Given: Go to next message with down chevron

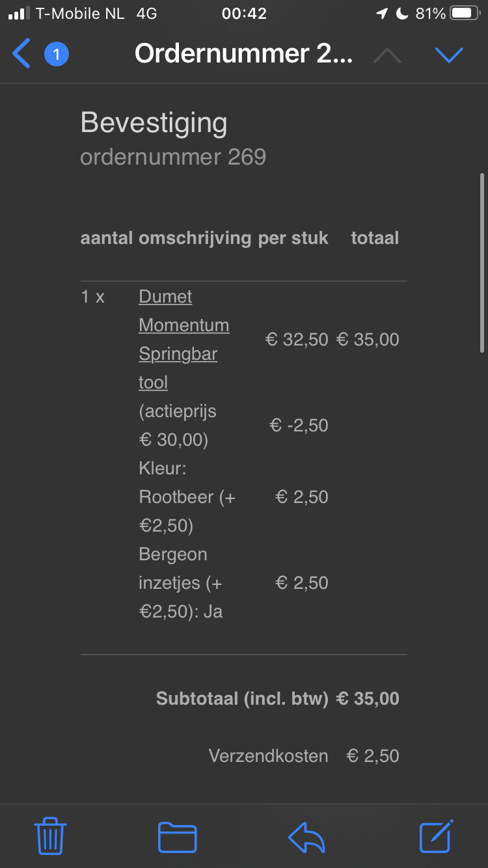Looking at the screenshot, I should (x=449, y=55).
